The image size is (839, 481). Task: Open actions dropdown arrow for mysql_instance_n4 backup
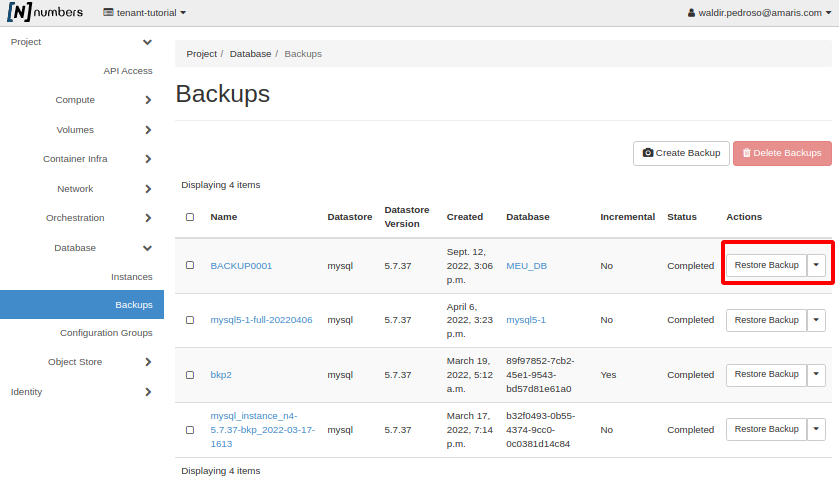pos(816,430)
